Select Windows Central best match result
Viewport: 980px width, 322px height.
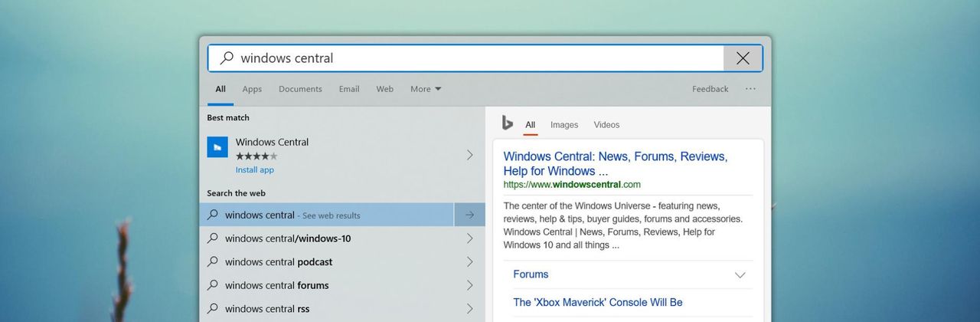coord(341,155)
